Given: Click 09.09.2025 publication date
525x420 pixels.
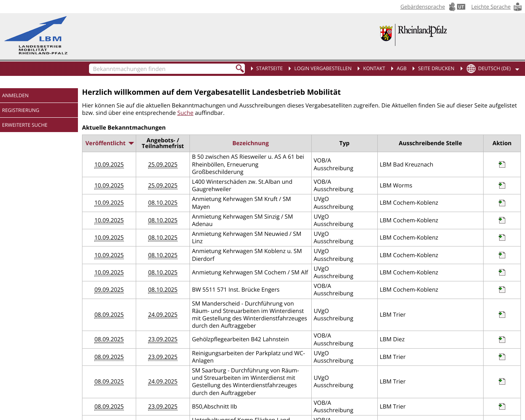Looking at the screenshot, I should coord(109,290).
